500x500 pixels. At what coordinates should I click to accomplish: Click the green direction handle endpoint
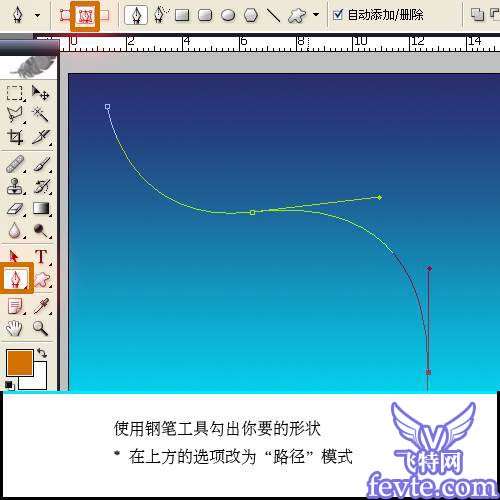(x=379, y=197)
